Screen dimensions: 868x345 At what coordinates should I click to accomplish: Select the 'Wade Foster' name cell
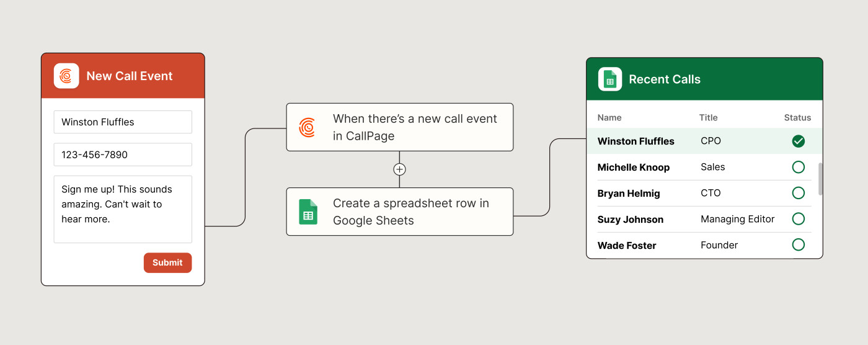tap(627, 246)
